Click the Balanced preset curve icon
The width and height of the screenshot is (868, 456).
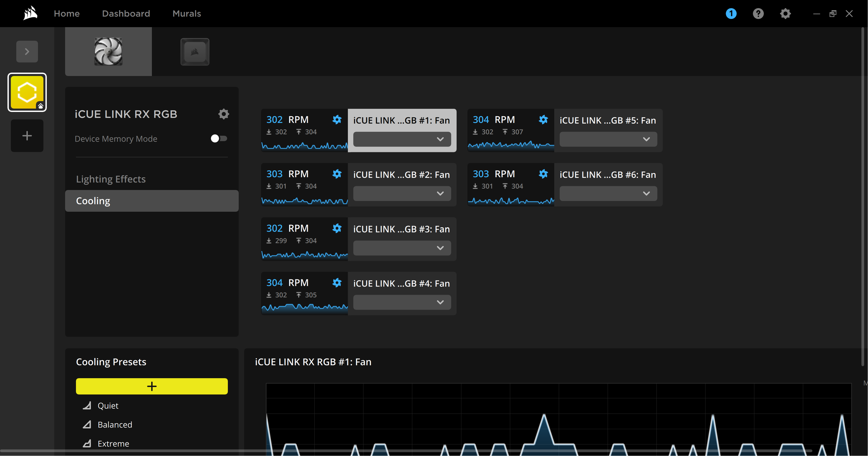(87, 424)
